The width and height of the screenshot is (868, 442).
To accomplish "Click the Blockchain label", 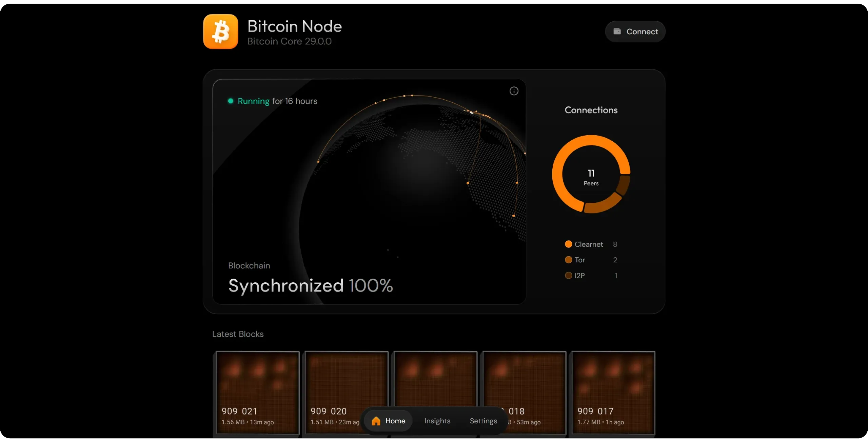I will [x=249, y=265].
